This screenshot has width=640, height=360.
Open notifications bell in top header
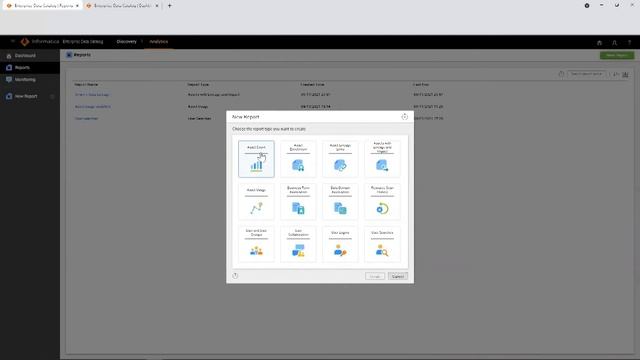point(614,42)
